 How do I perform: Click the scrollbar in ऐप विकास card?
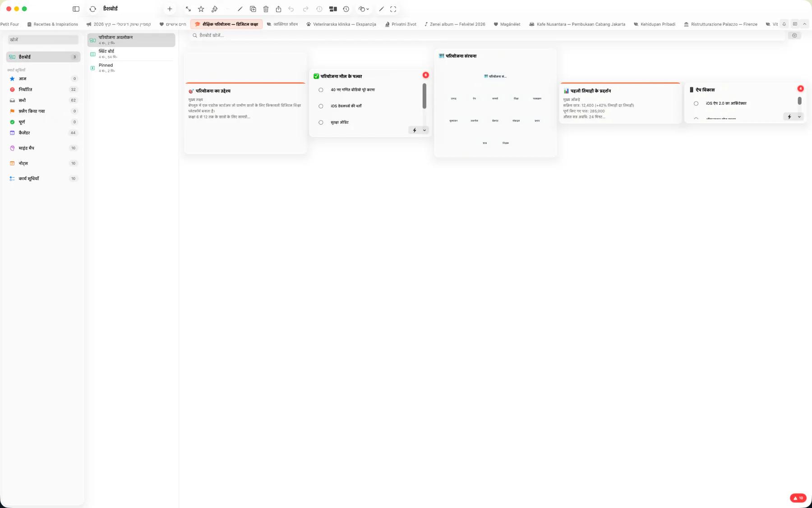point(799,101)
